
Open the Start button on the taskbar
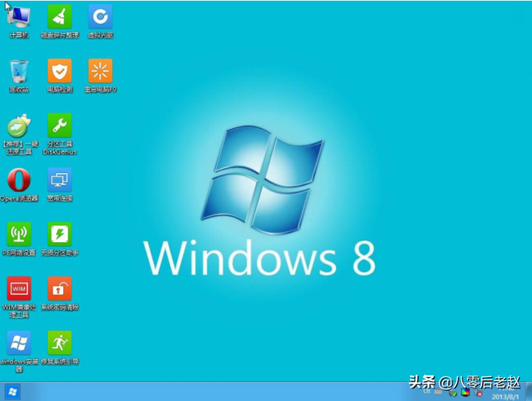pos(12,392)
